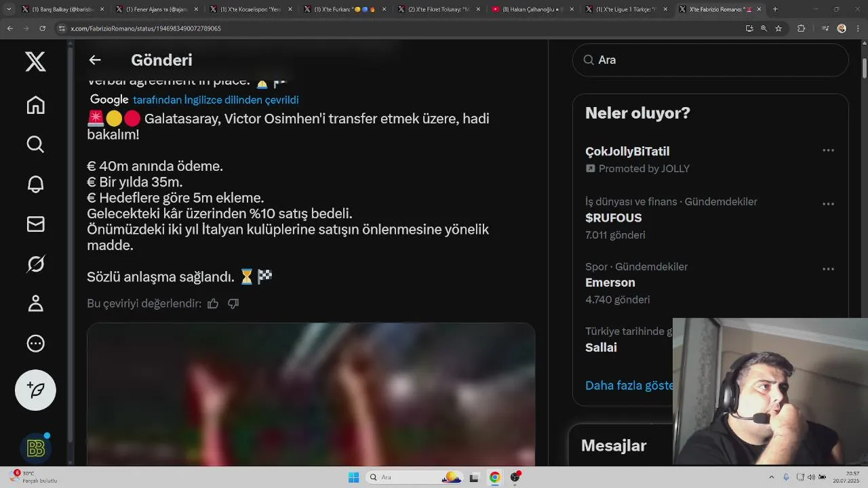Bookmark this page with the star icon
This screenshot has height=488, width=868.
click(778, 28)
